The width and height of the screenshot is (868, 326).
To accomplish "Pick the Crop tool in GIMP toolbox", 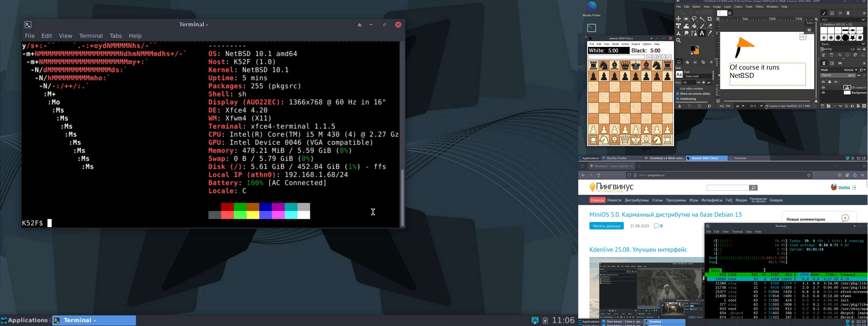I will click(710, 19).
